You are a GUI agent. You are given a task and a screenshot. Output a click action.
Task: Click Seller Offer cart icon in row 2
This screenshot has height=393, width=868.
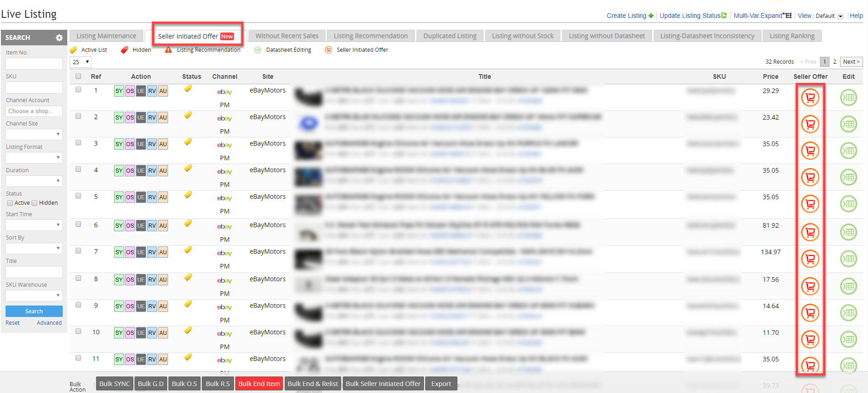click(x=810, y=124)
